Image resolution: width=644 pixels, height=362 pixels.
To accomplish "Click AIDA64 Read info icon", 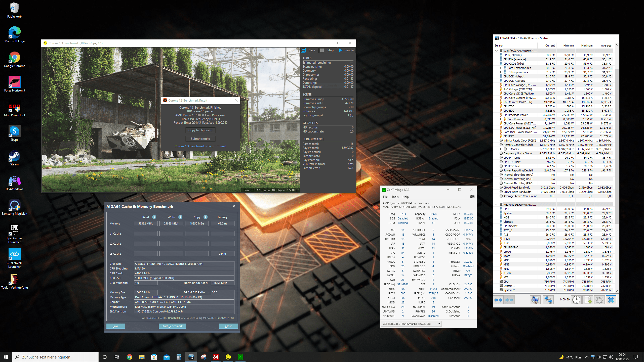I will pos(154,217).
